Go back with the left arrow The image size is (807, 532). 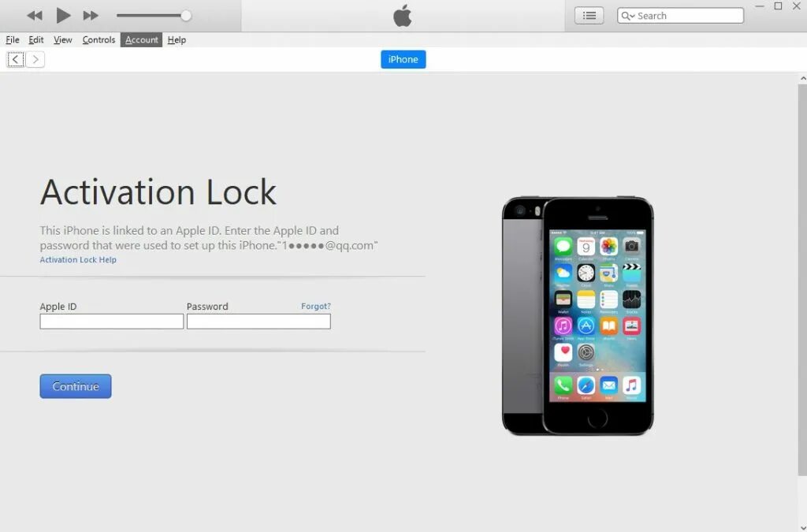(x=16, y=60)
